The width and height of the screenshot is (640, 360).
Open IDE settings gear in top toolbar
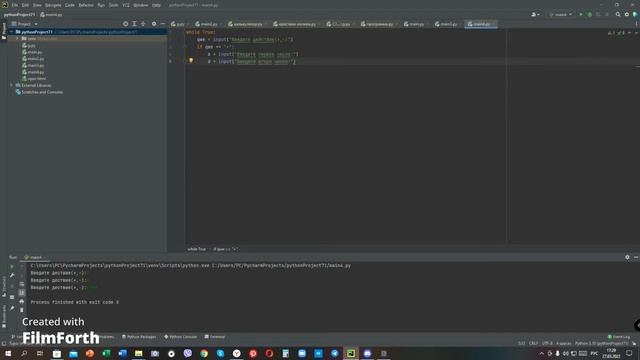pos(627,15)
